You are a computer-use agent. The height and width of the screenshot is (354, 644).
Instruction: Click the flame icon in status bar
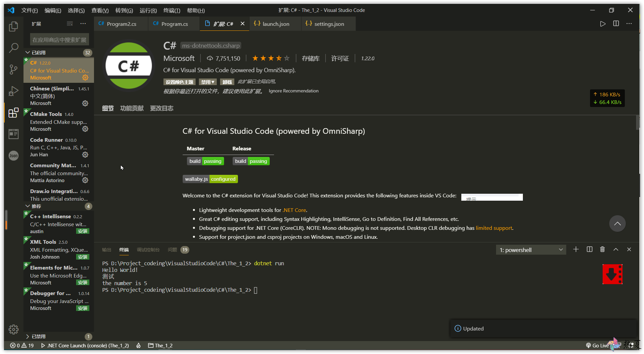click(139, 345)
